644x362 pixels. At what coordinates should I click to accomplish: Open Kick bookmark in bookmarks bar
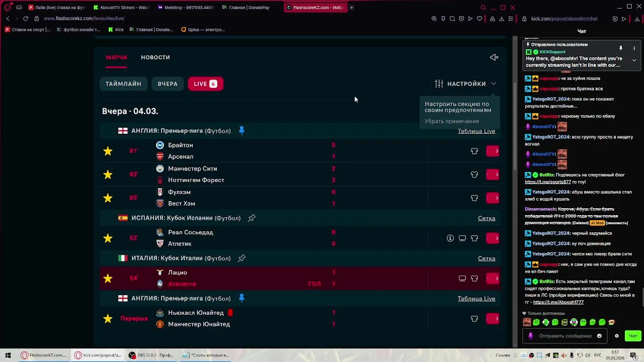point(116,30)
